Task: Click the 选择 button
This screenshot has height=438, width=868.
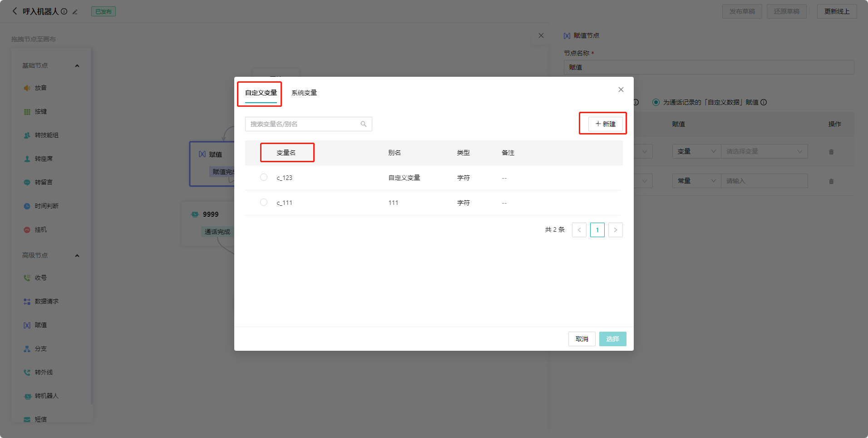Action: [x=613, y=339]
